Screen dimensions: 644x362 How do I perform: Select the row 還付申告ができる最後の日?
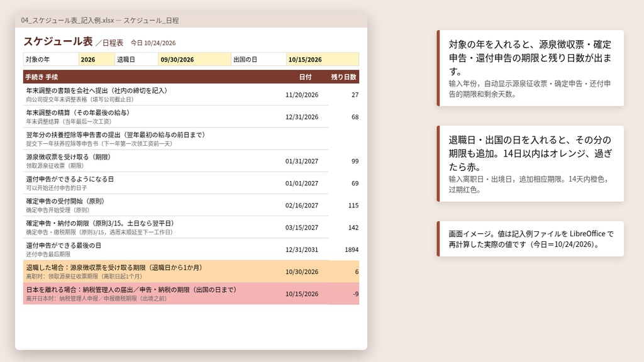pos(191,250)
